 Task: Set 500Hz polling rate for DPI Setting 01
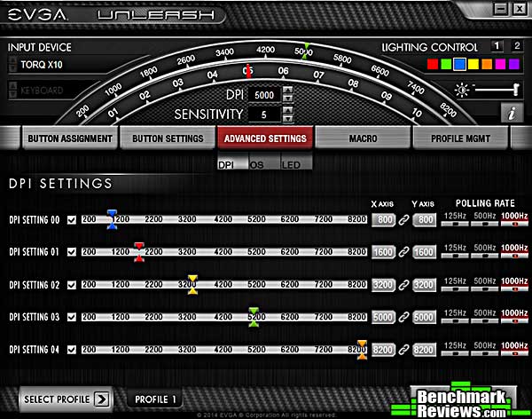point(483,256)
